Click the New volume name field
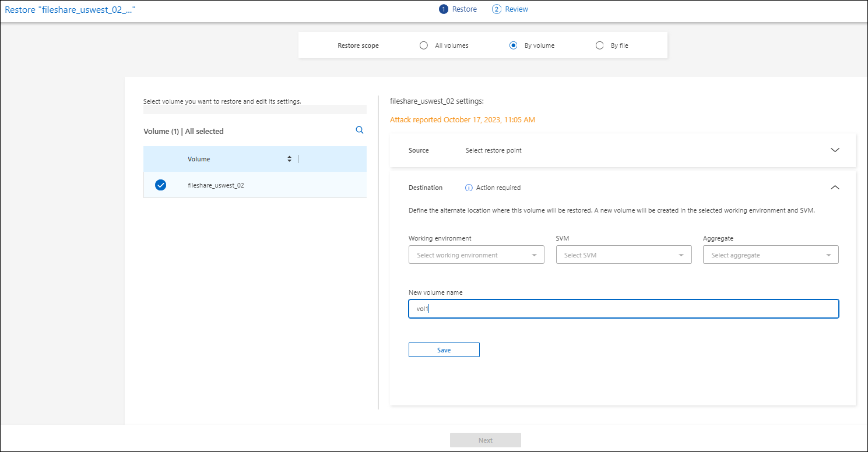Screen dimensions: 868x452 623,309
